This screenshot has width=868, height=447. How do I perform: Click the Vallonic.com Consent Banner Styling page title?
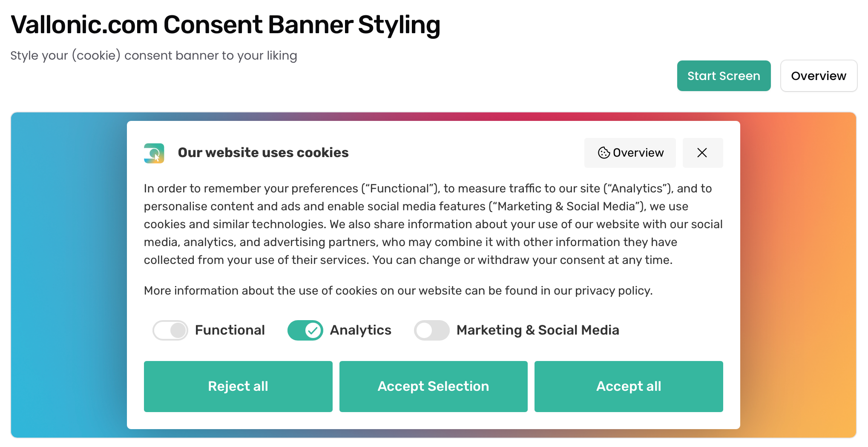coord(225,25)
